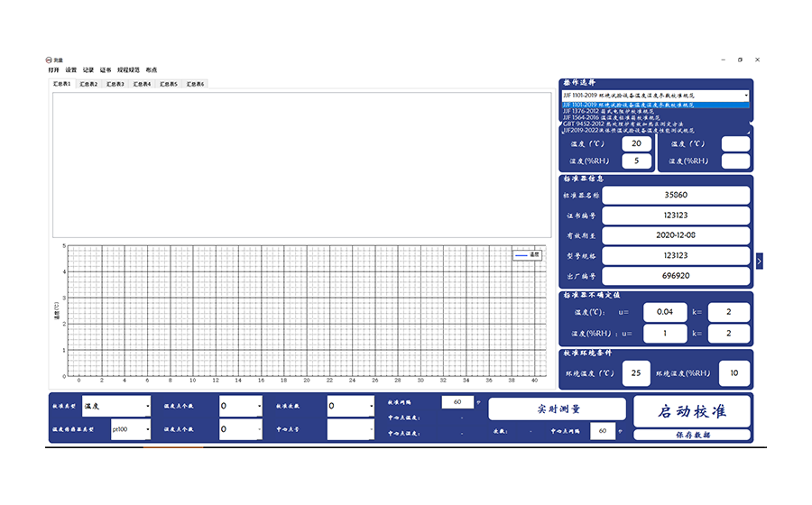Switch to the 汇总表3 tab
This screenshot has width=812, height=505.
tap(115, 84)
